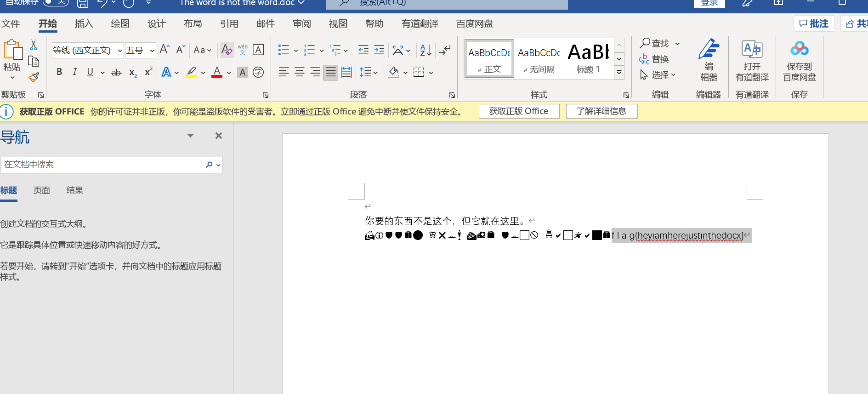
Task: Apply text effects with the outlined A icon
Action: coord(166,72)
